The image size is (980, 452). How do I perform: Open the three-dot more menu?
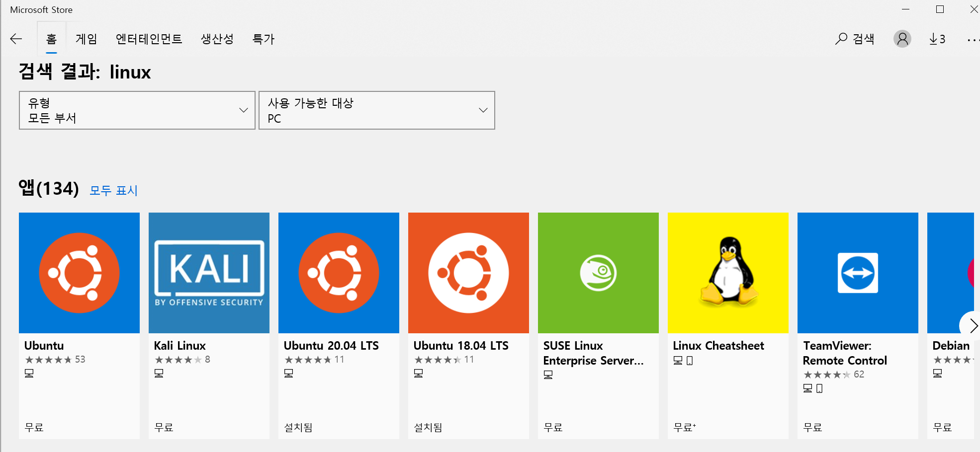tap(973, 39)
